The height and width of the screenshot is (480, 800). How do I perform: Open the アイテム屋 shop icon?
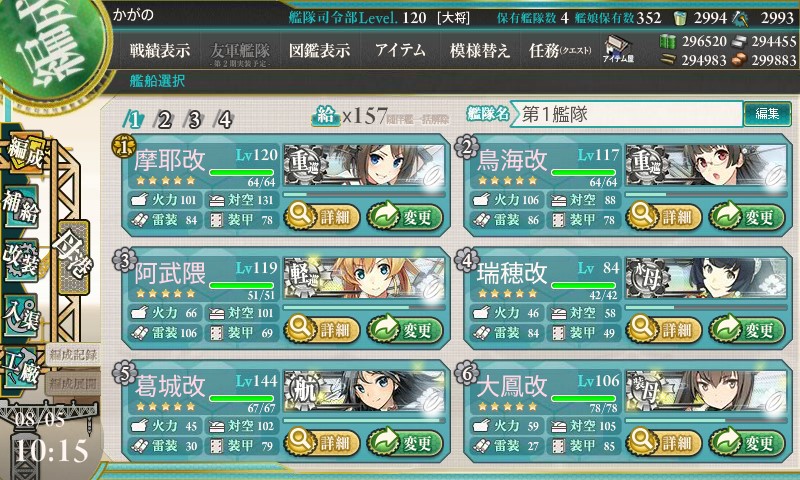(618, 49)
